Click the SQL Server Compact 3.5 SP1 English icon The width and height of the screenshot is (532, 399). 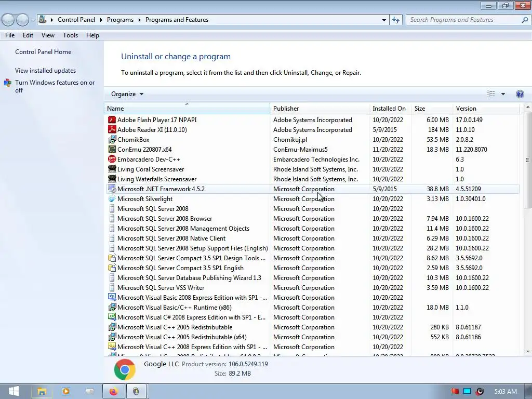pos(112,268)
